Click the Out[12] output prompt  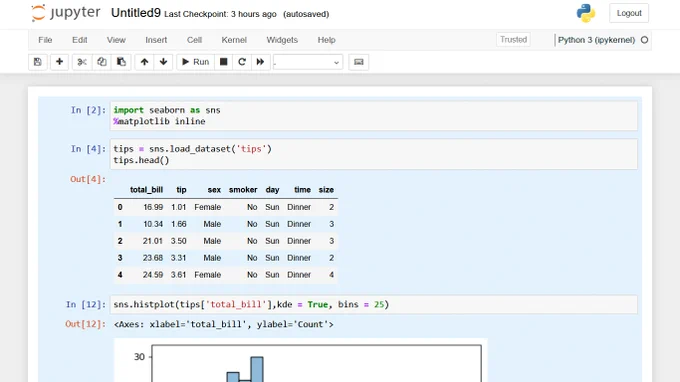(x=85, y=324)
